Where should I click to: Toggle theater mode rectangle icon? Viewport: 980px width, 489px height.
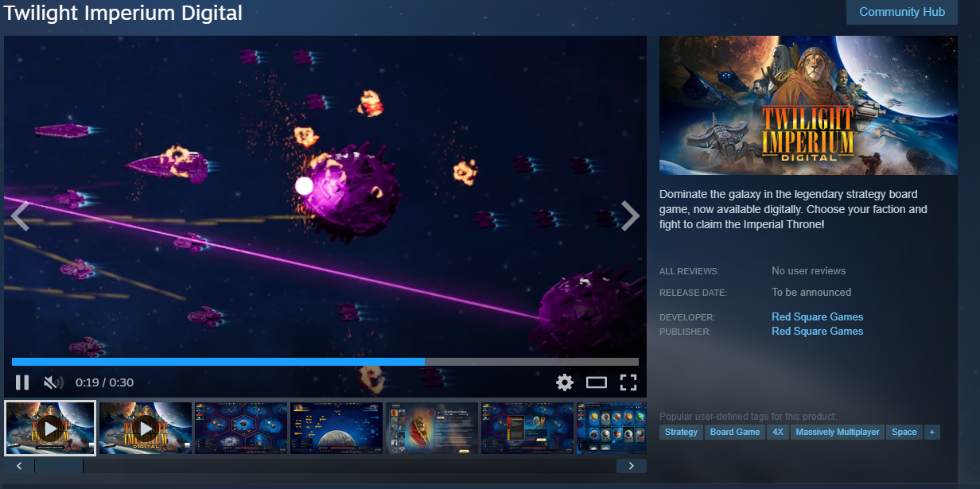click(x=597, y=382)
